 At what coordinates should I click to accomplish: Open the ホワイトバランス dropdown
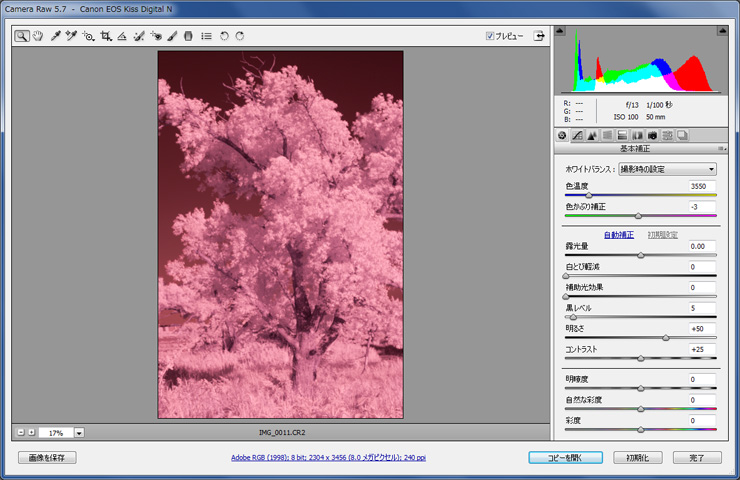[x=667, y=170]
